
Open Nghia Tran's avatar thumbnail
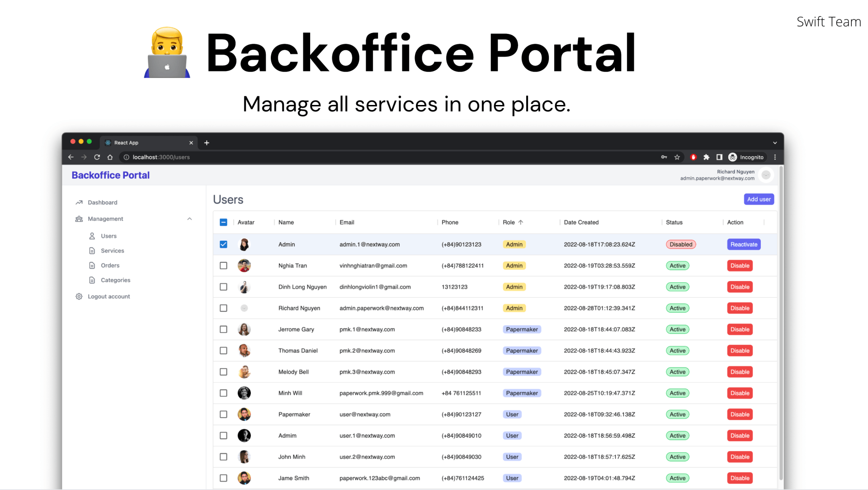pyautogui.click(x=244, y=266)
